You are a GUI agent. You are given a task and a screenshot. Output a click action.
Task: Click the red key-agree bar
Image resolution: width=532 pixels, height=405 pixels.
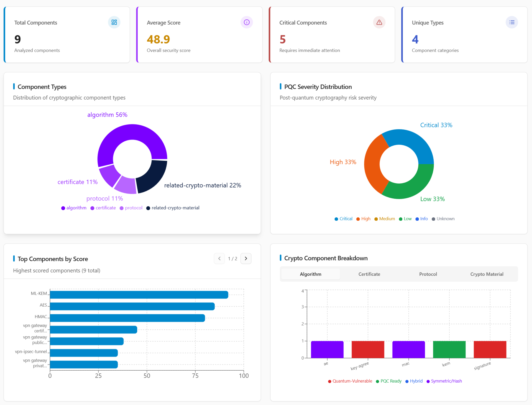(x=368, y=349)
